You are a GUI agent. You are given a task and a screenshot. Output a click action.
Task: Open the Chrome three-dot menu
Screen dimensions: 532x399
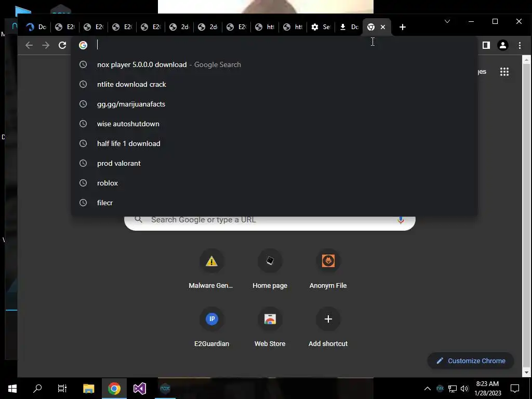520,45
